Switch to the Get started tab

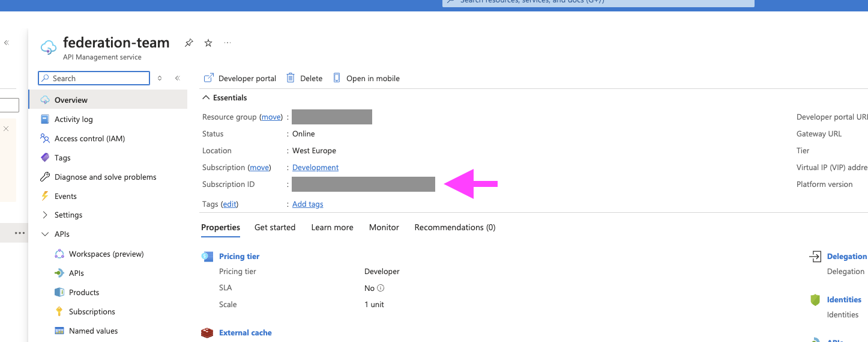coord(275,227)
